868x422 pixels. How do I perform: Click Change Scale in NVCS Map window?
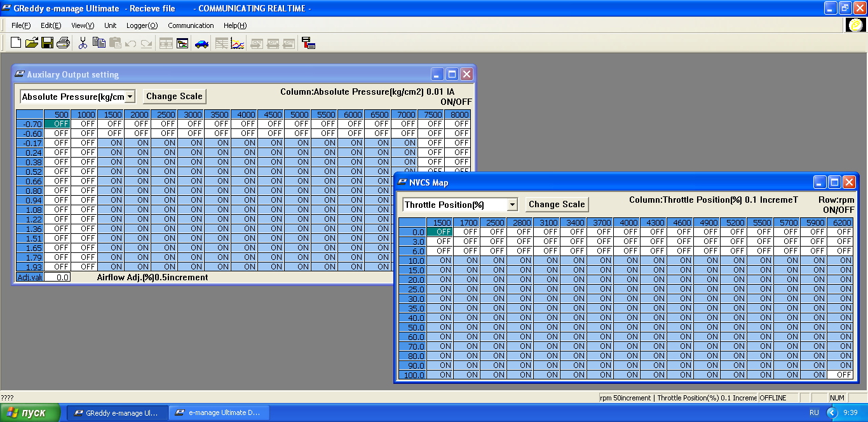pos(557,205)
